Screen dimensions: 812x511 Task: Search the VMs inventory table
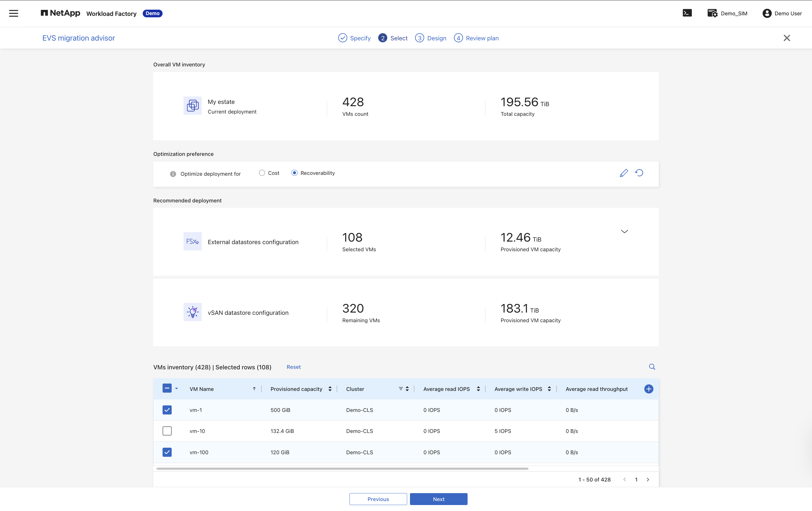(652, 367)
